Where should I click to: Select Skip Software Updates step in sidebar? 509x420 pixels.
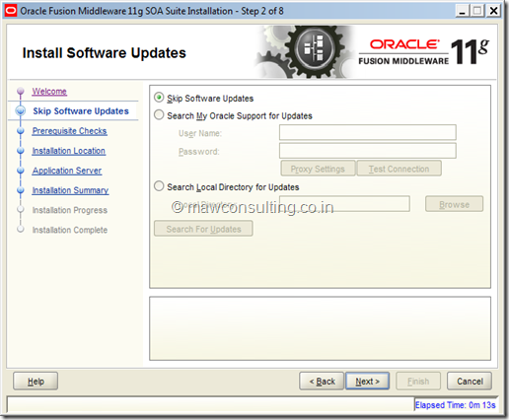[81, 111]
